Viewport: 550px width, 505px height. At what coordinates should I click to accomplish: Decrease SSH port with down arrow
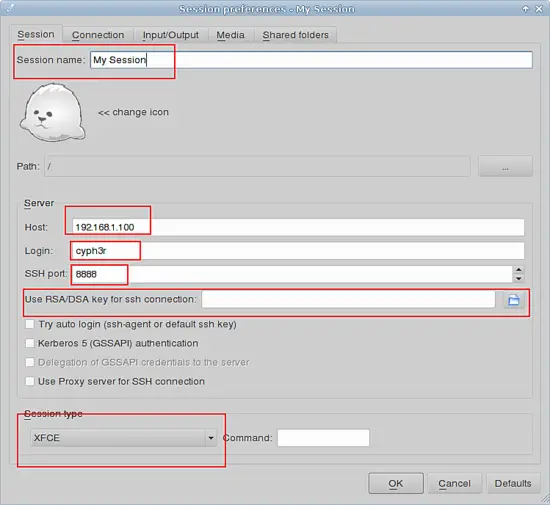point(518,278)
